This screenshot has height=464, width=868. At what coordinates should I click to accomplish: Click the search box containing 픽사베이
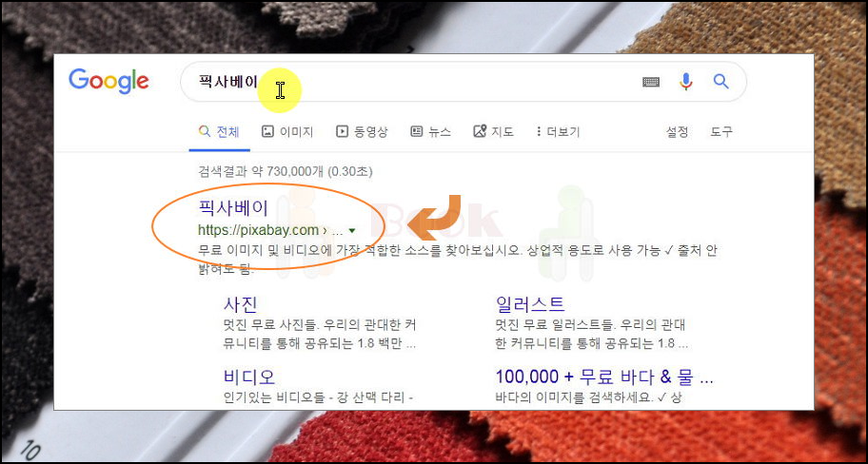pos(464,82)
